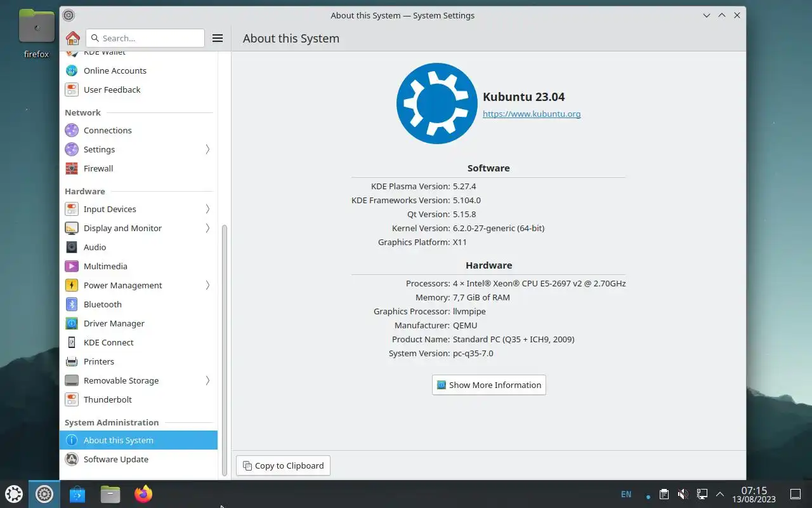Image resolution: width=812 pixels, height=508 pixels.
Task: Click the firefox folder on the desktop
Action: [36, 35]
